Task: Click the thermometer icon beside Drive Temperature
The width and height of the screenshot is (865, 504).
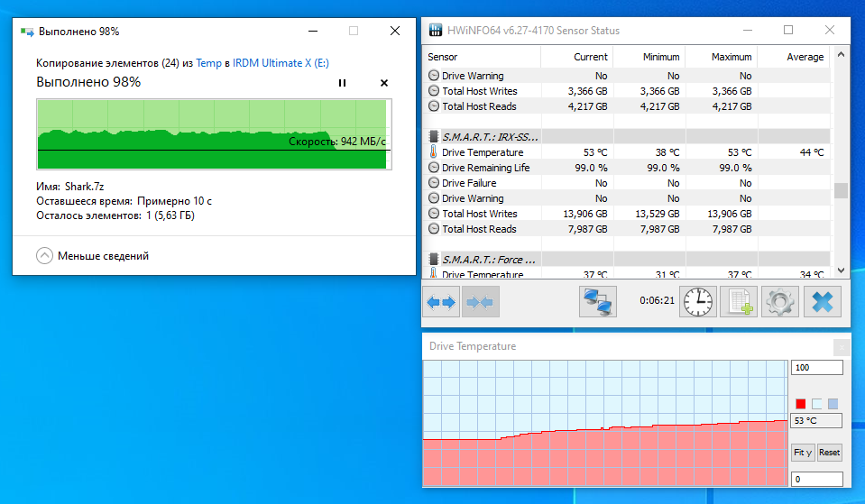Action: pyautogui.click(x=434, y=151)
